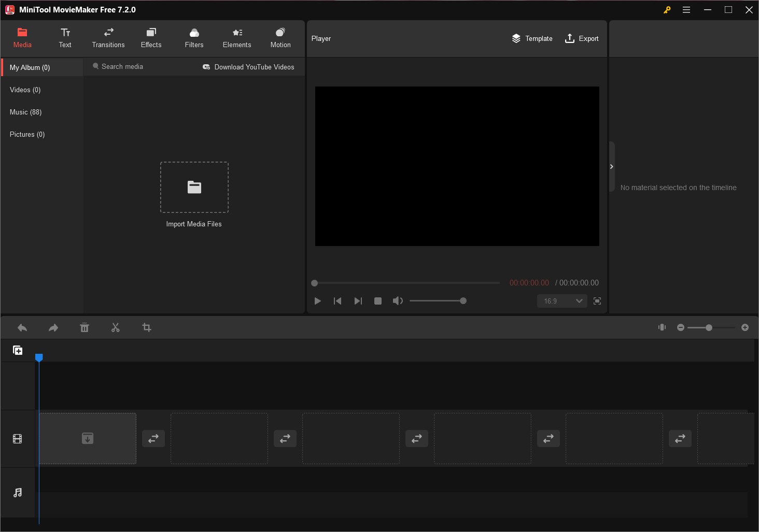Click the first clip import placeholder
This screenshot has height=532, width=759.
tap(88, 438)
